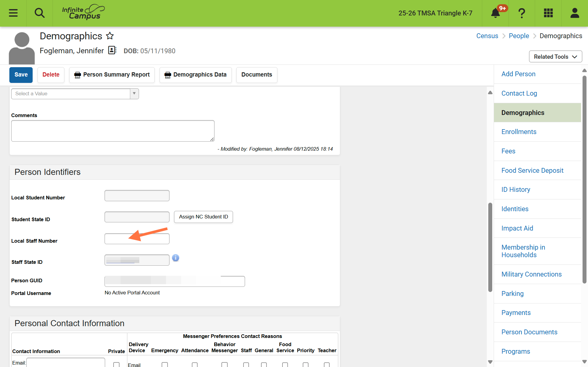
Task: Click the Student State ID field
Action: 137,217
